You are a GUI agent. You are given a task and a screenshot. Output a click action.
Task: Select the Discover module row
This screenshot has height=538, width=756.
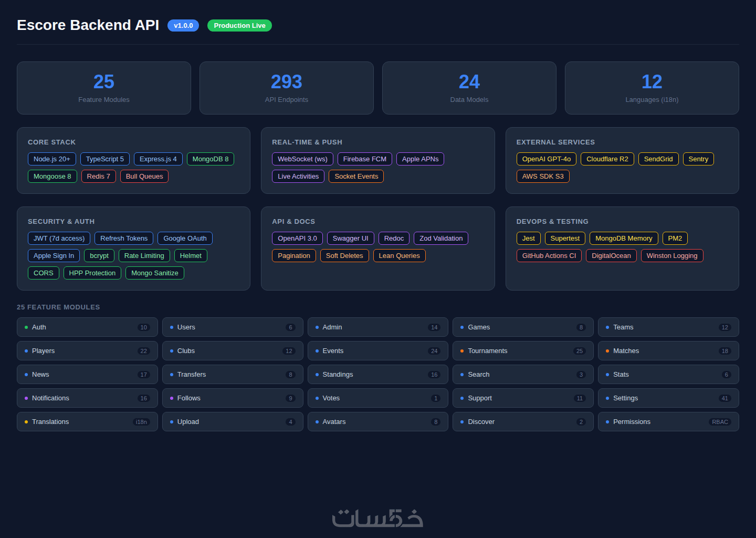[x=523, y=421]
